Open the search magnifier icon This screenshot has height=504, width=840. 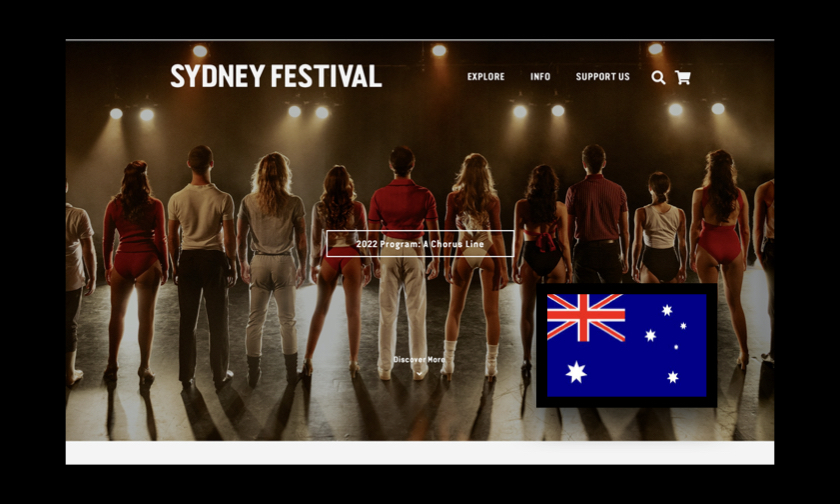coord(658,77)
